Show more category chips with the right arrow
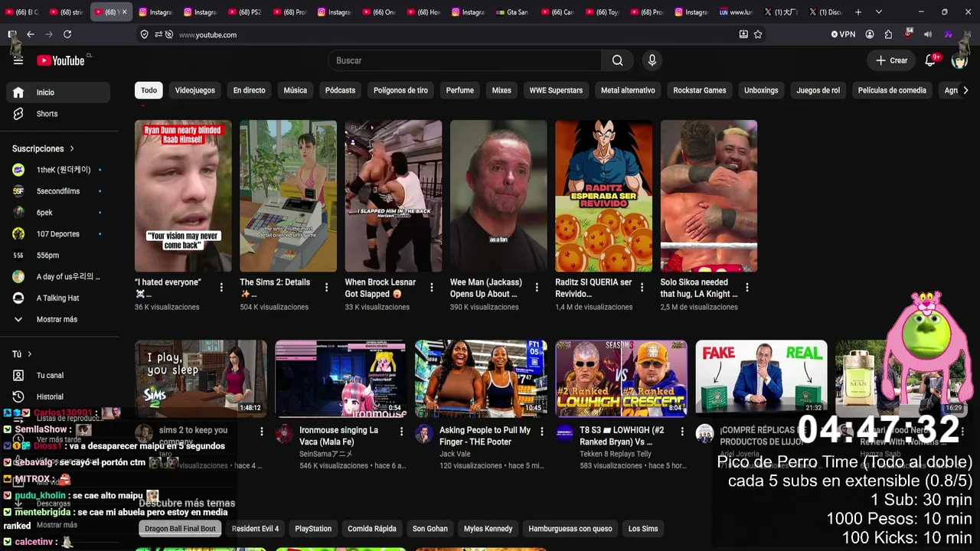The height and width of the screenshot is (551, 980). coord(965,90)
